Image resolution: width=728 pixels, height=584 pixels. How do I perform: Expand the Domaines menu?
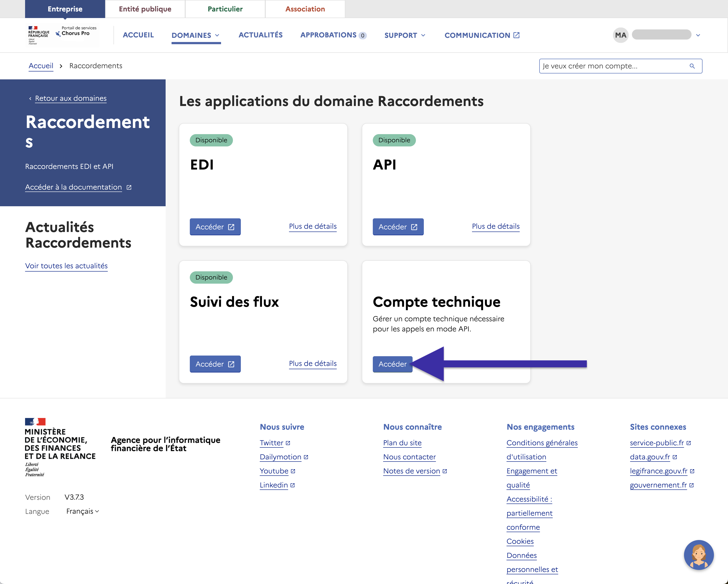(196, 35)
